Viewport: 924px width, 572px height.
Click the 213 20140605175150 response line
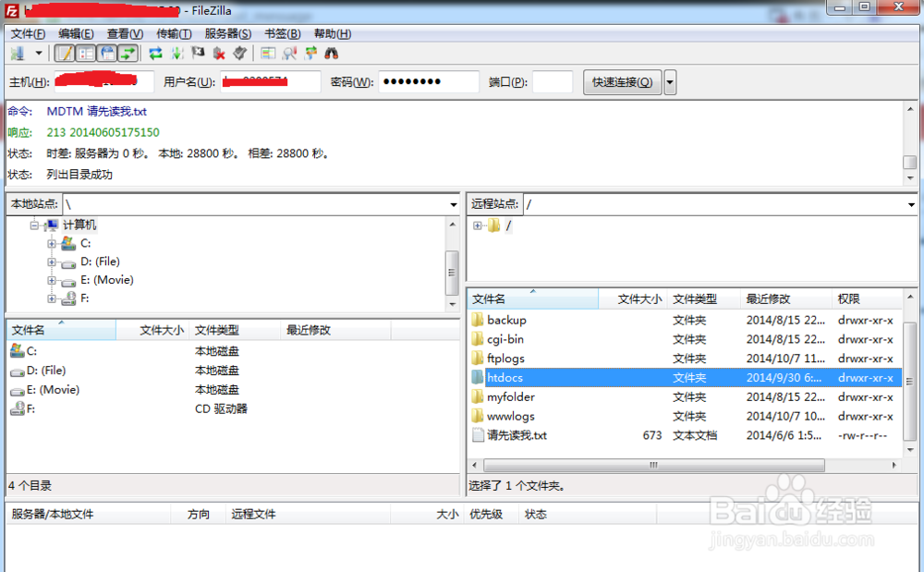[x=103, y=132]
